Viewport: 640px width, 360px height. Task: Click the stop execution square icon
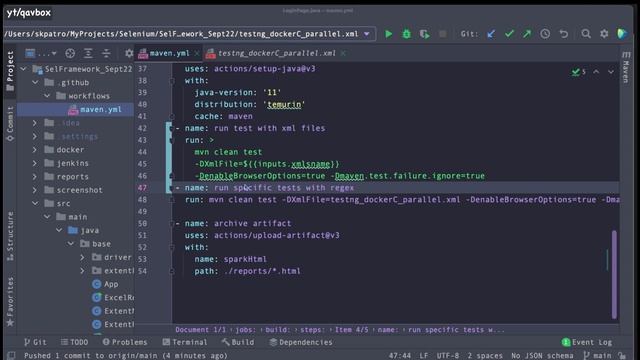(442, 34)
